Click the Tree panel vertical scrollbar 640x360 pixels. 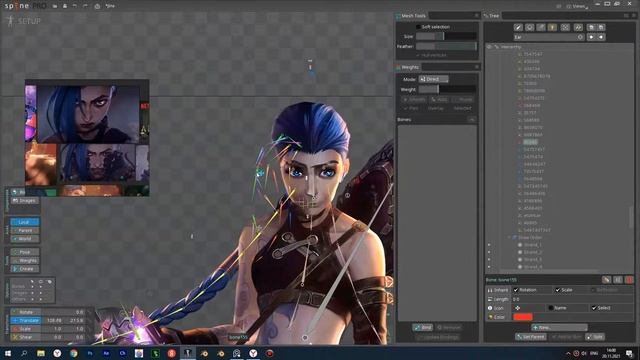(631, 216)
